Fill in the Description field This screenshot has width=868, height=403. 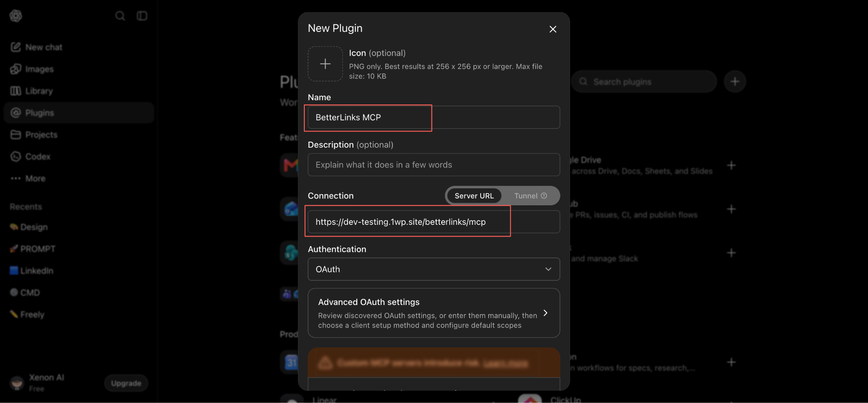pos(434,165)
